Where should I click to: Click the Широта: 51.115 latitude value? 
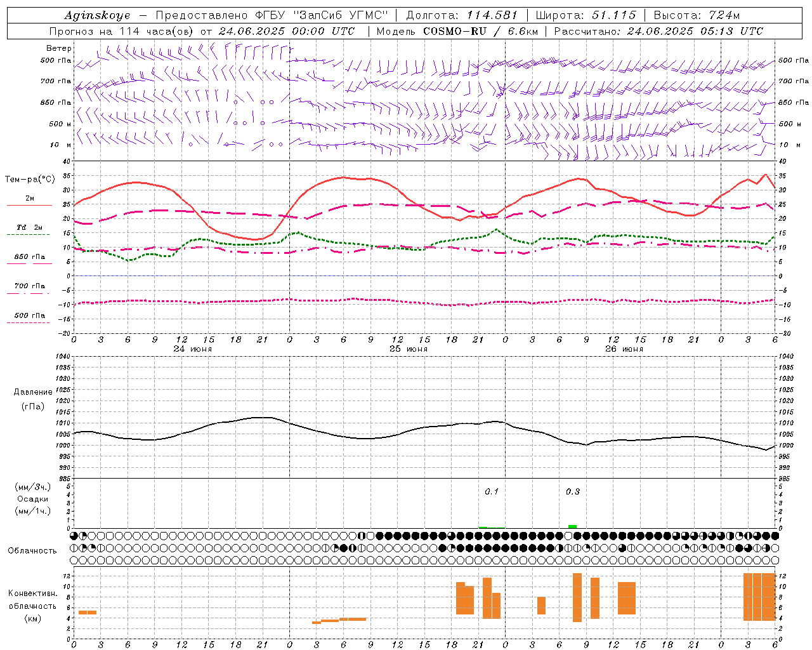[586, 15]
